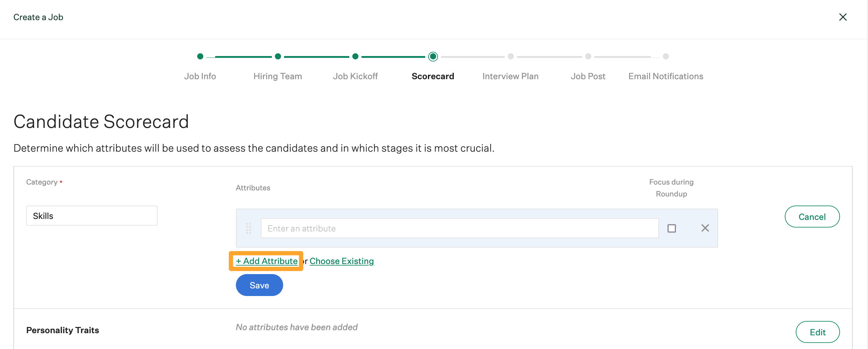Open the Job Post step

pyautogui.click(x=588, y=76)
